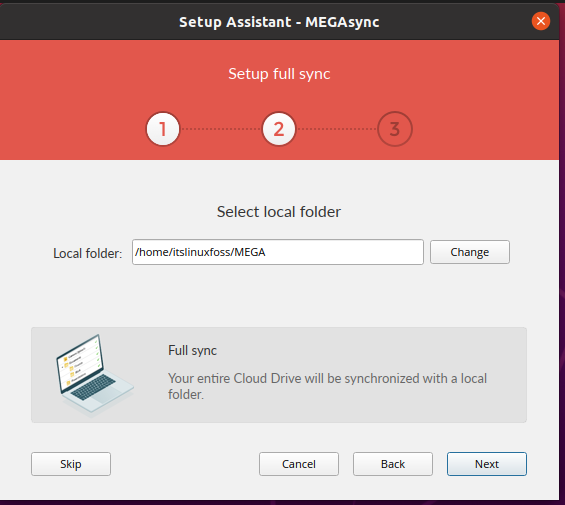
Task: Click the 'Your entire Cloud Drive' description text
Action: 328,386
